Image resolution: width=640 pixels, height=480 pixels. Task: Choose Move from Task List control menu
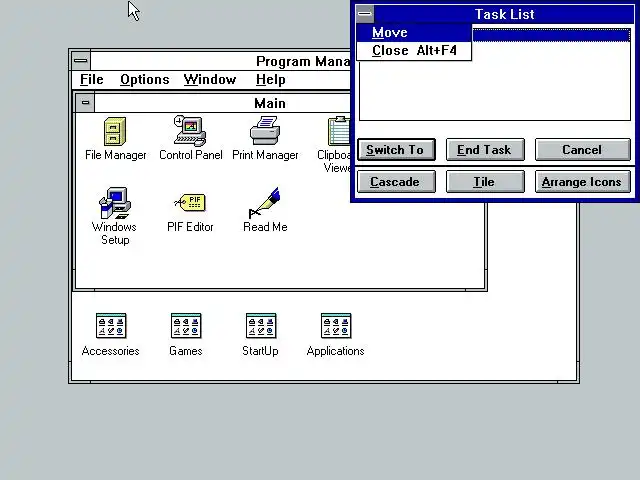tap(414, 33)
